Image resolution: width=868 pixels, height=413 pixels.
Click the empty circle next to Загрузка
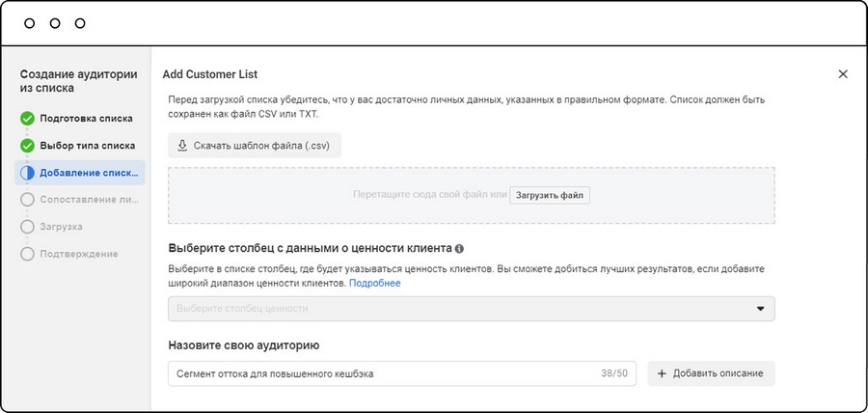click(x=27, y=227)
